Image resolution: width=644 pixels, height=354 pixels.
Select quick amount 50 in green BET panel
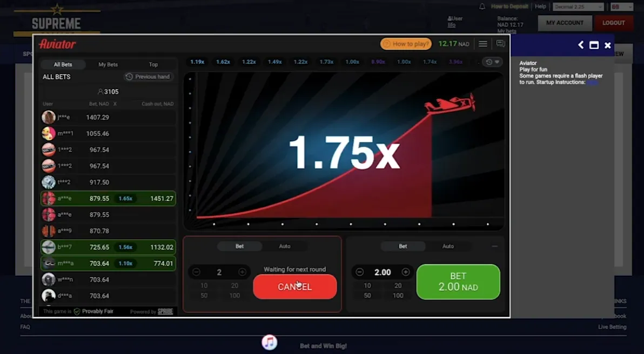point(367,295)
